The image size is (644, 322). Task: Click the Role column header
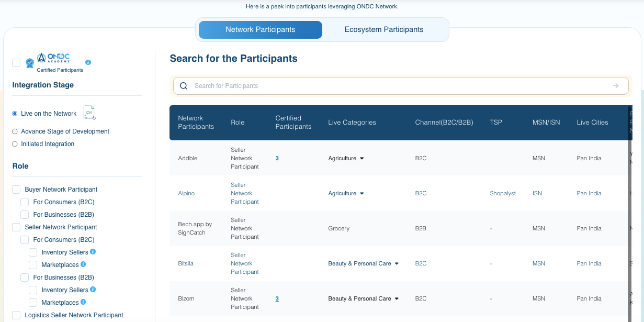[x=238, y=123]
